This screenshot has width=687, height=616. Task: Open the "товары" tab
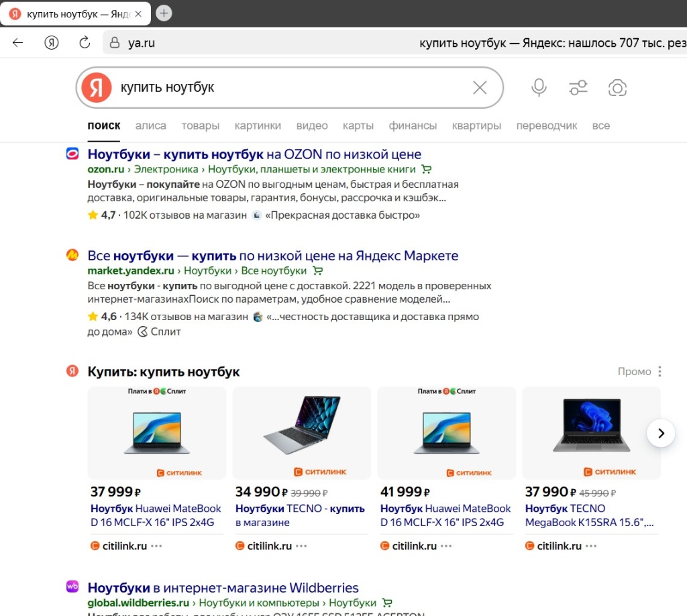click(x=200, y=125)
